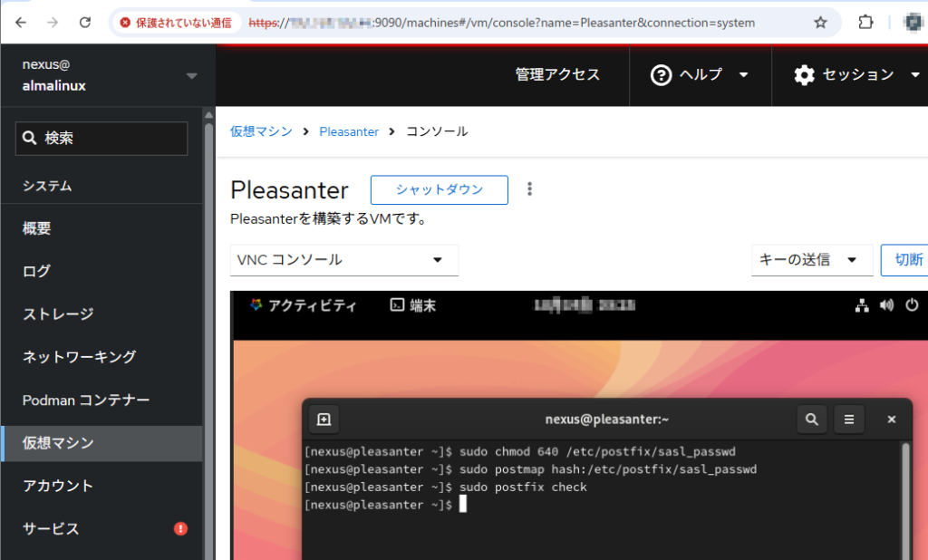Screen dimensions: 928x560
Task: Click the network status icon in VM
Action: [862, 305]
